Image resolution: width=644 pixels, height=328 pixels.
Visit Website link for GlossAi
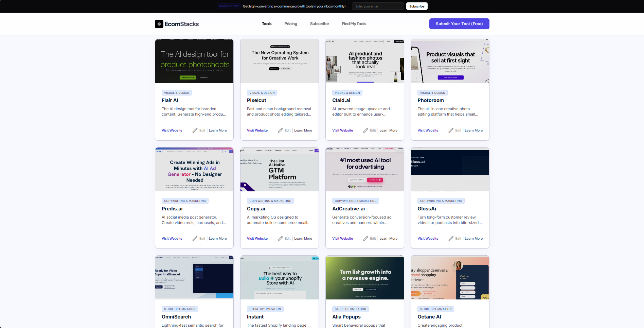pos(428,239)
